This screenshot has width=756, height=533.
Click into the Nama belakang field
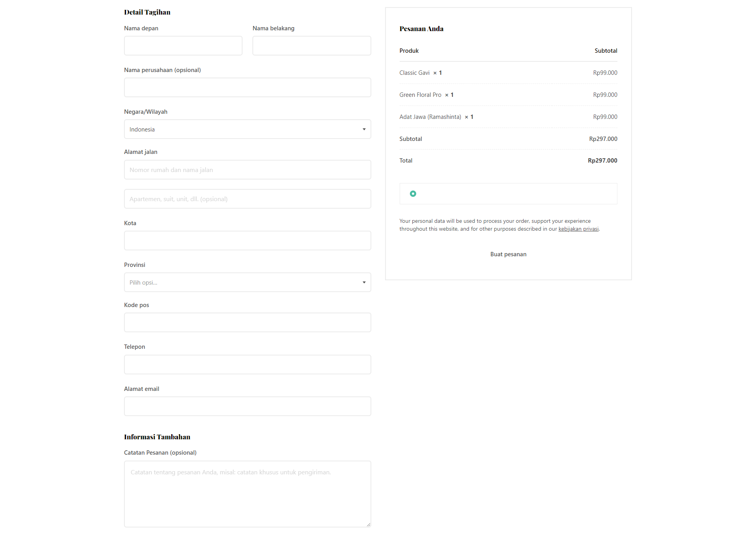pos(311,46)
